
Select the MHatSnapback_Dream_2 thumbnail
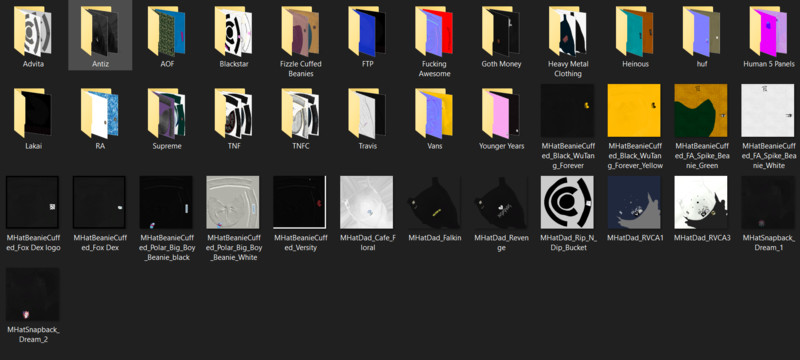point(33,294)
